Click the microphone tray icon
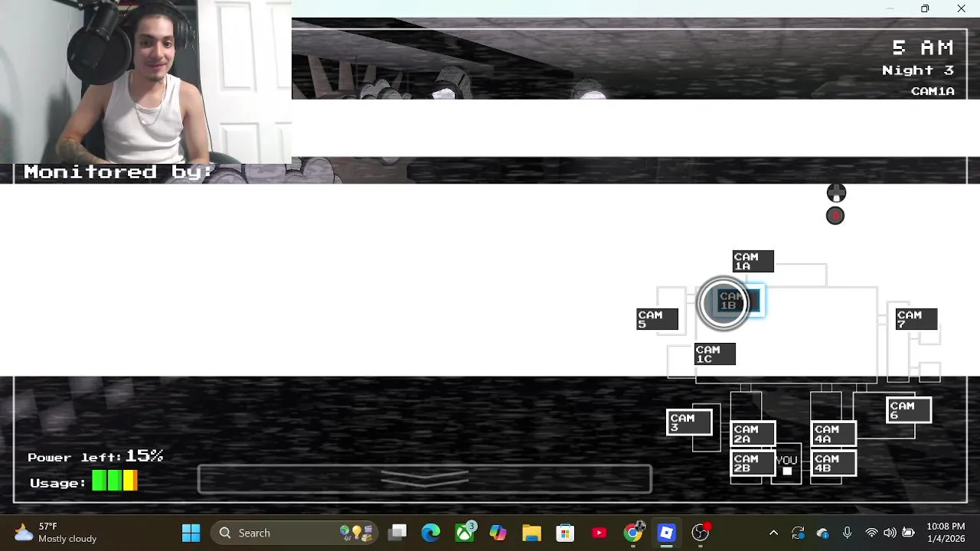Viewport: 980px width, 551px height. (847, 533)
